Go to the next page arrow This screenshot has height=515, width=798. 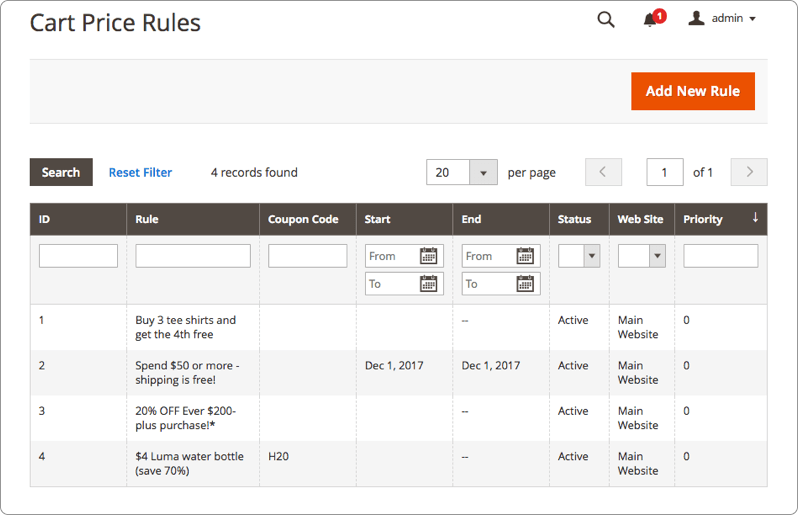[749, 172]
